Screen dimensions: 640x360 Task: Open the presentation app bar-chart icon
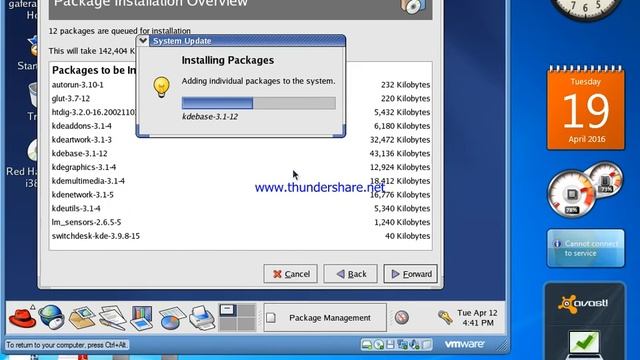click(141, 318)
